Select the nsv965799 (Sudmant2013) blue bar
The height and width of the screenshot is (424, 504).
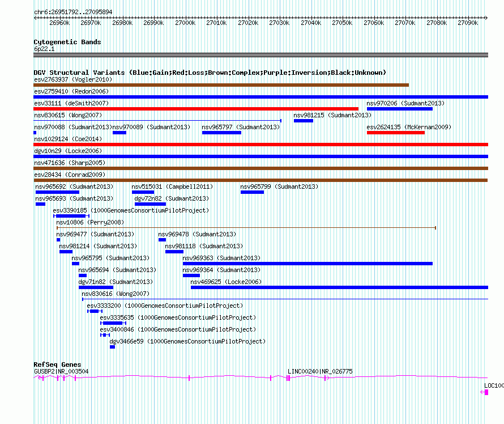coord(253,192)
